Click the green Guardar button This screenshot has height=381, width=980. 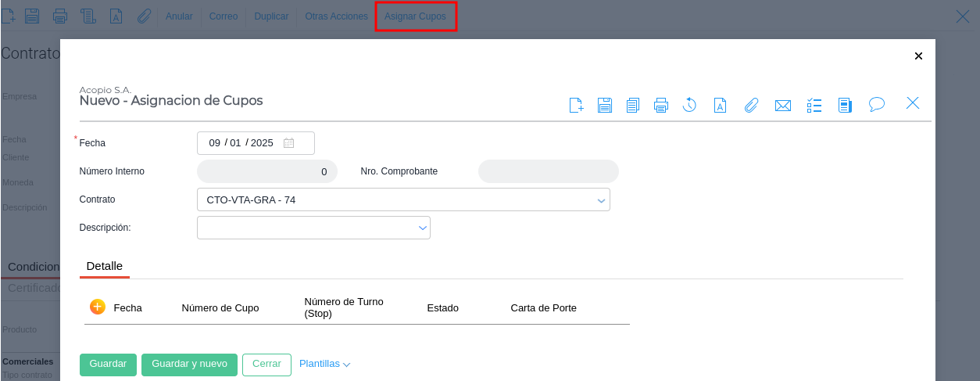pyautogui.click(x=108, y=365)
